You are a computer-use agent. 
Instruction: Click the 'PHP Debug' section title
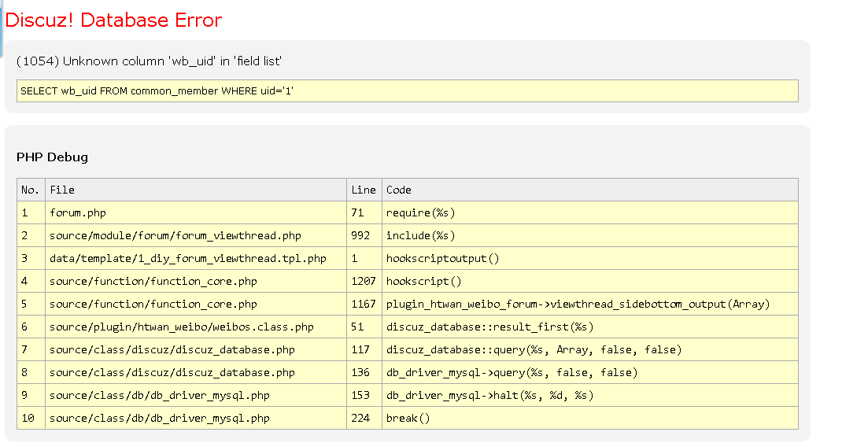click(x=52, y=157)
